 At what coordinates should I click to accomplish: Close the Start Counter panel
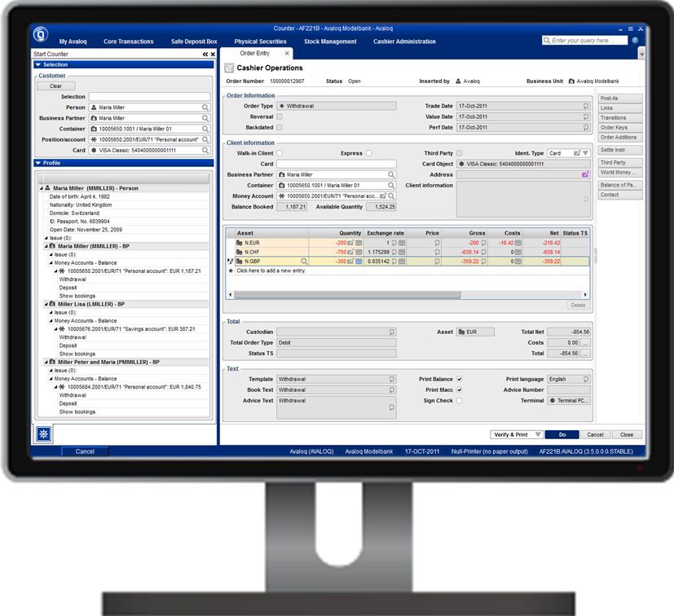point(213,54)
